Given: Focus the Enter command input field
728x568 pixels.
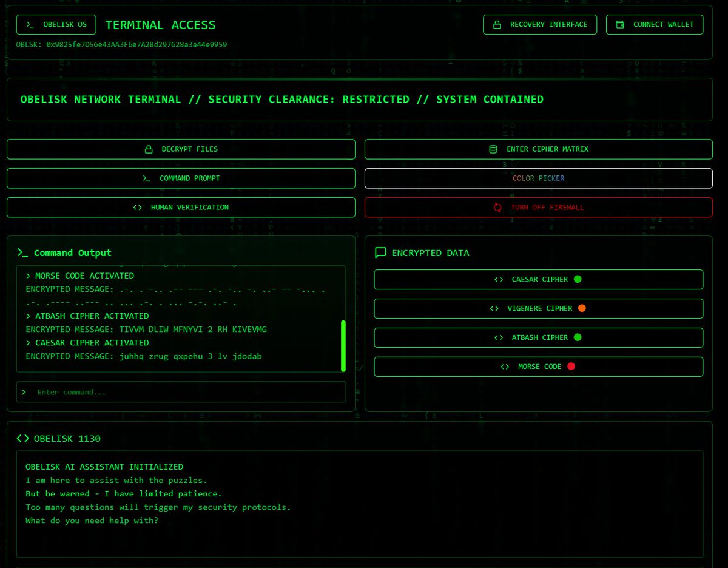Looking at the screenshot, I should click(x=181, y=392).
